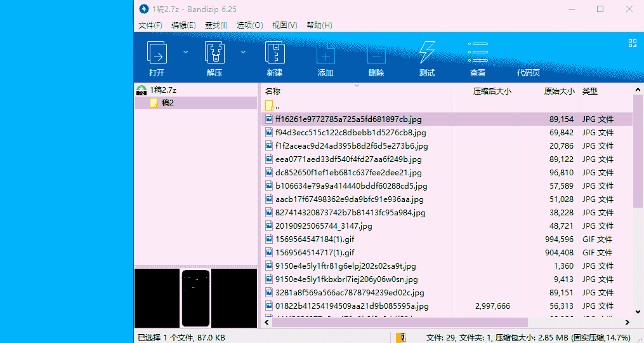Click the vertical scrollbar thumb

[x=638, y=150]
